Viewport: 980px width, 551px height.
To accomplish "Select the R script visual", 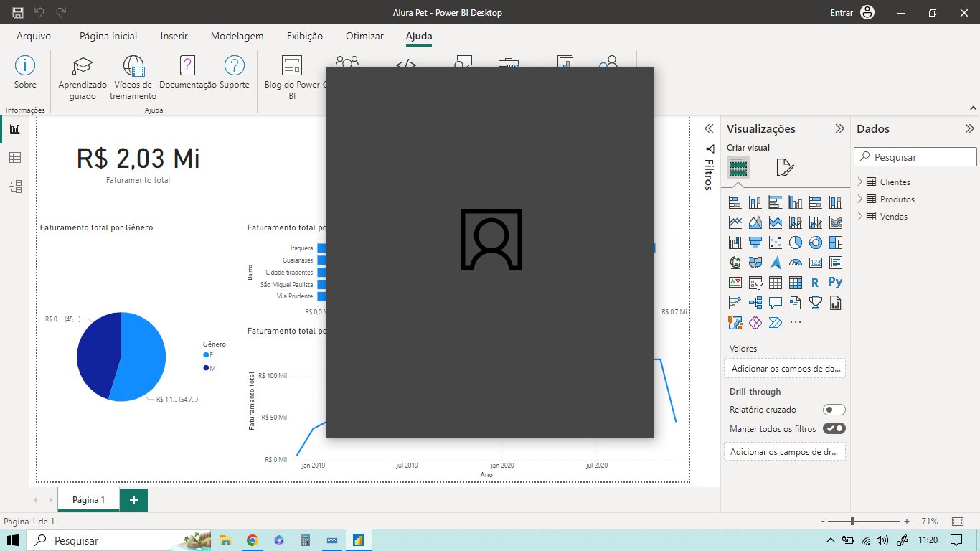I will [x=815, y=283].
